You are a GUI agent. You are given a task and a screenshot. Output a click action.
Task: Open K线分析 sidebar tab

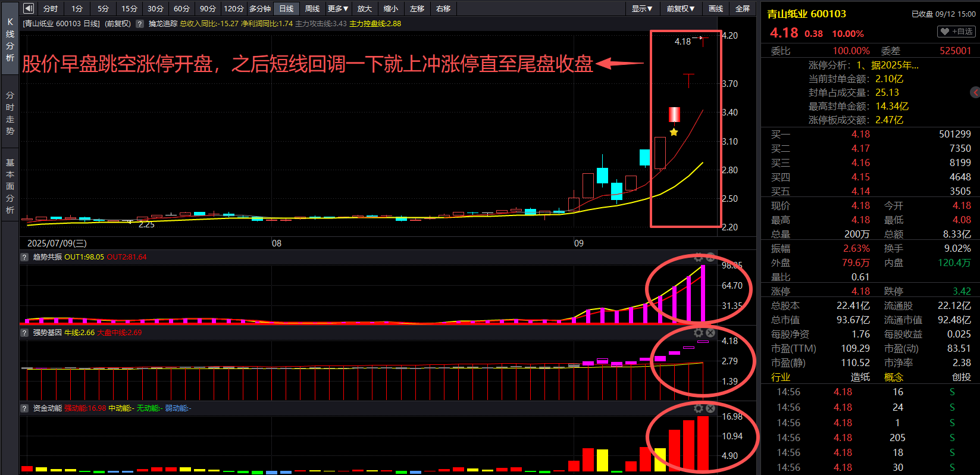(x=10, y=39)
